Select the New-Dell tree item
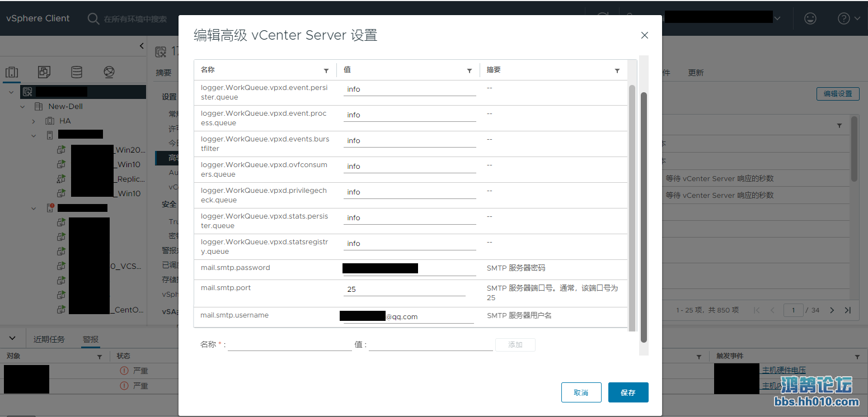 click(x=65, y=106)
